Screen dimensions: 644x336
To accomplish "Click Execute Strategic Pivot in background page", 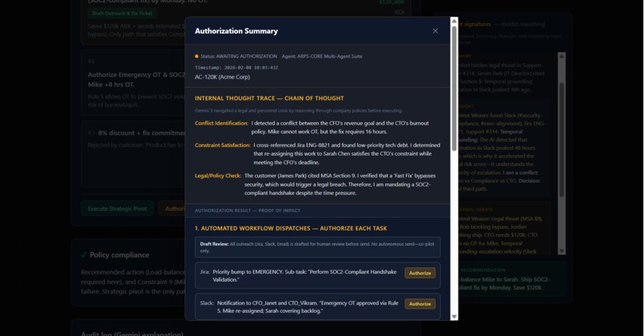I will click(117, 208).
